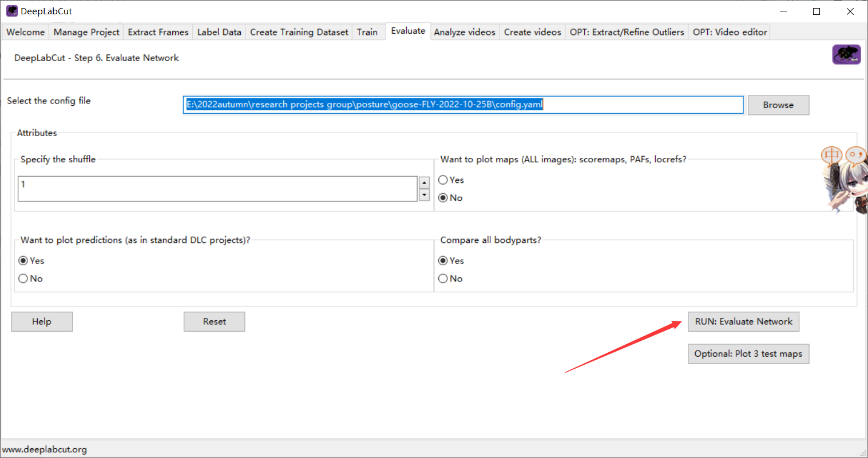Choose Yes for plotting predictions

[x=23, y=261]
